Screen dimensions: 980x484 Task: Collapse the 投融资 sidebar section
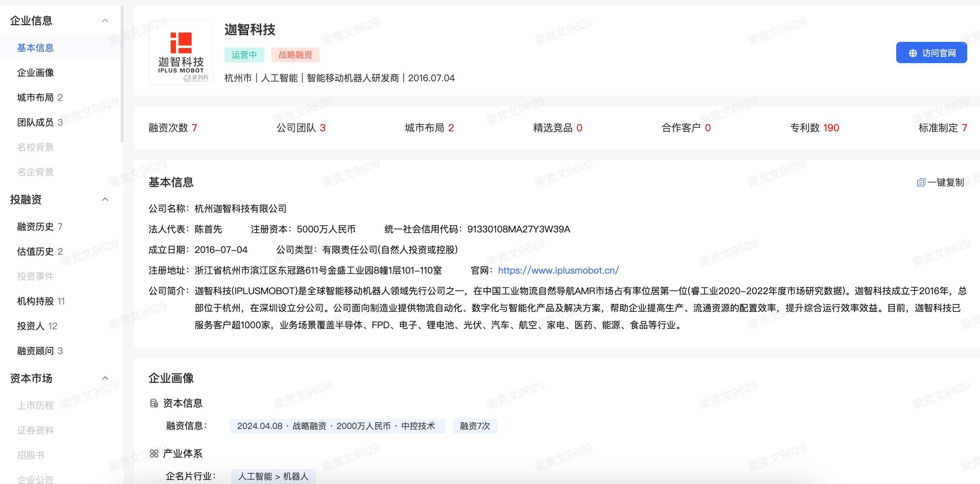[105, 199]
